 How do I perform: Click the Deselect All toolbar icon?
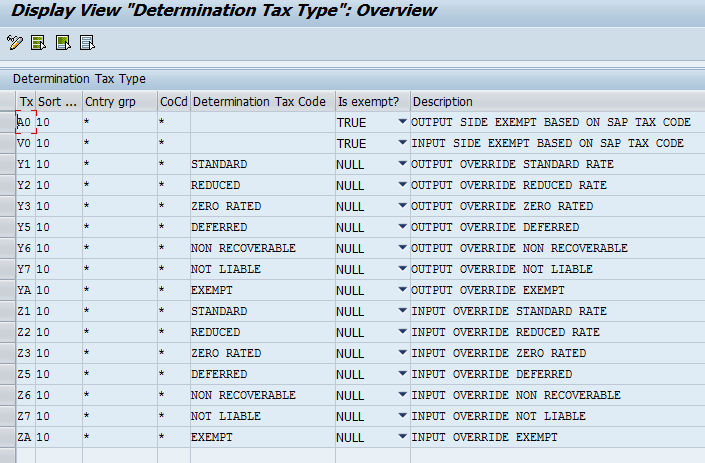coord(87,42)
